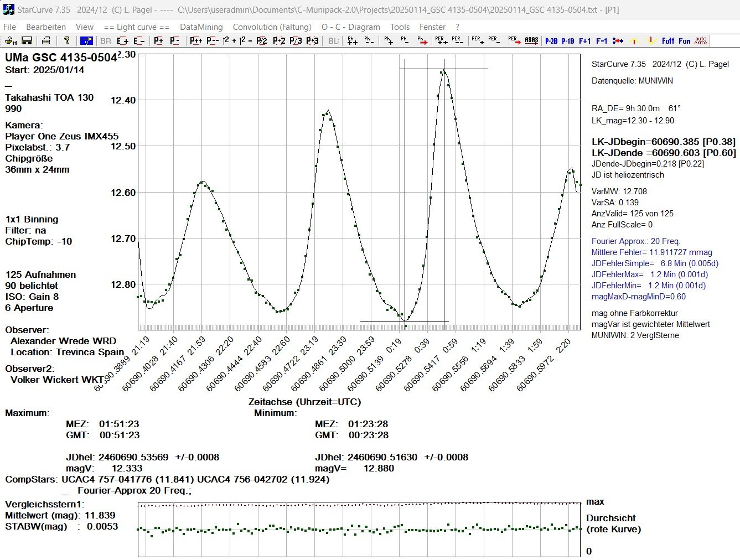This screenshot has width=740, height=560.
Task: Open the ? help menu
Action: [x=457, y=27]
